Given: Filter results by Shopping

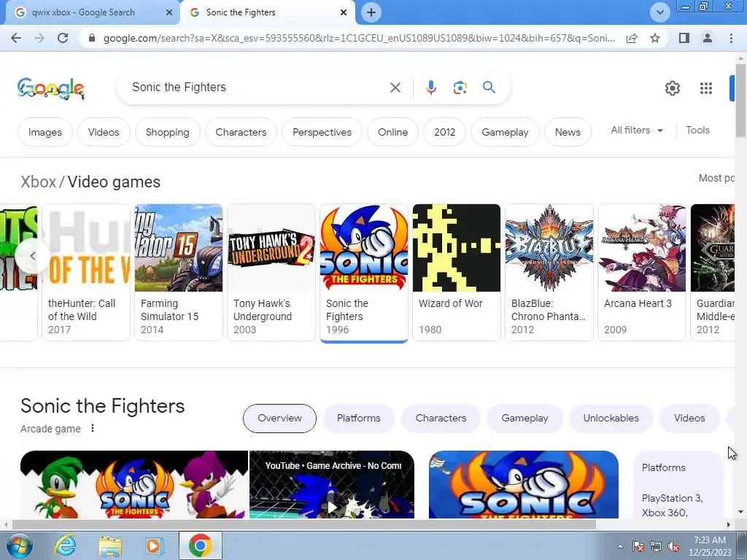Looking at the screenshot, I should [167, 132].
